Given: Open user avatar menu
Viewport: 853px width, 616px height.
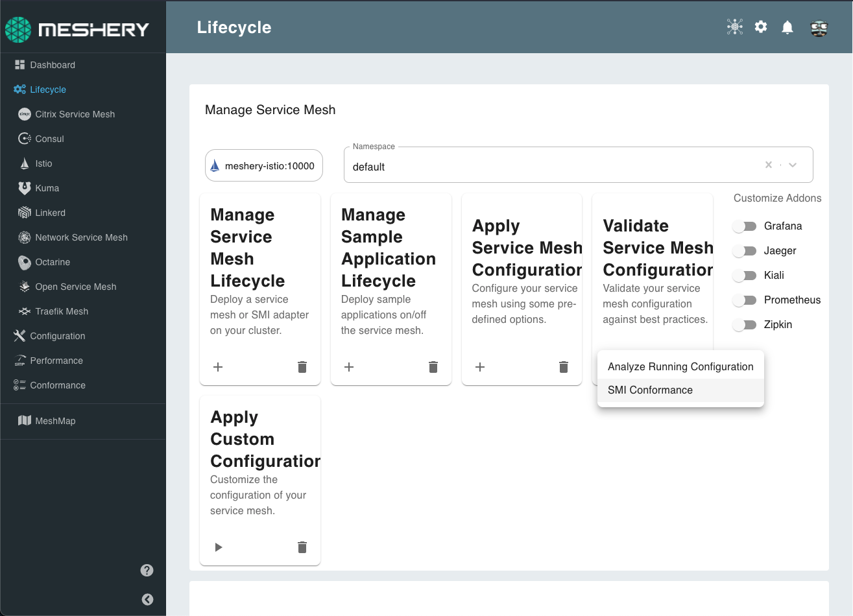Looking at the screenshot, I should (x=819, y=27).
